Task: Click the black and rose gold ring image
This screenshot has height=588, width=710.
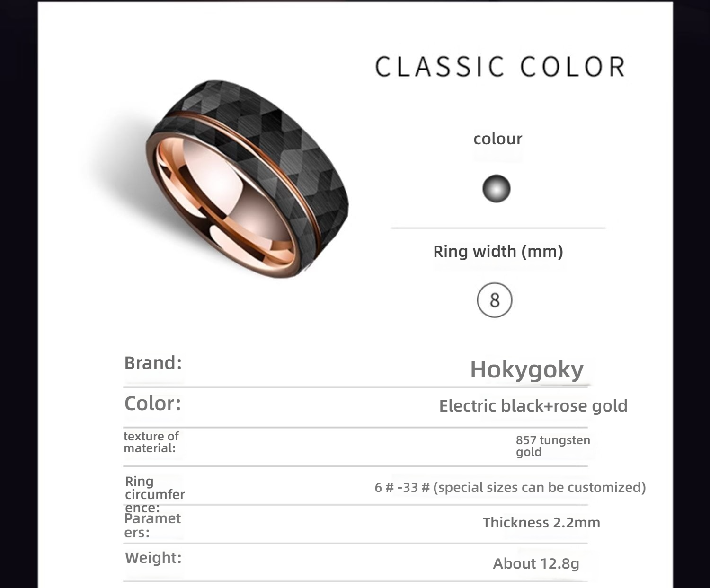Action: coord(248,179)
